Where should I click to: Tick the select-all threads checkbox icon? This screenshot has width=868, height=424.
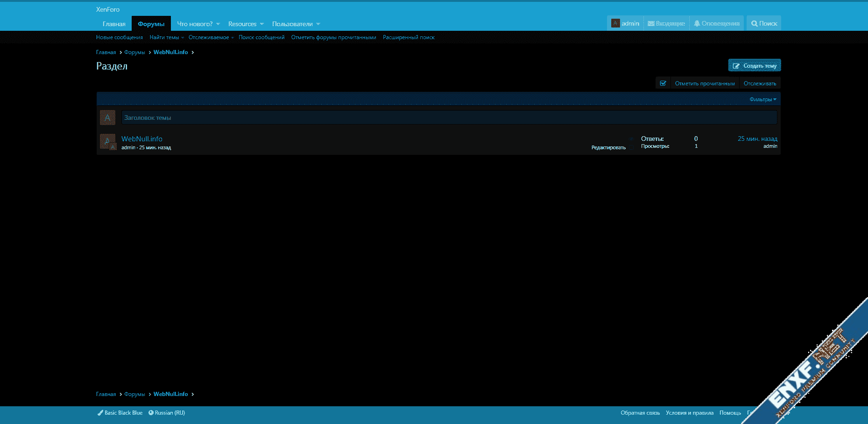click(x=663, y=83)
